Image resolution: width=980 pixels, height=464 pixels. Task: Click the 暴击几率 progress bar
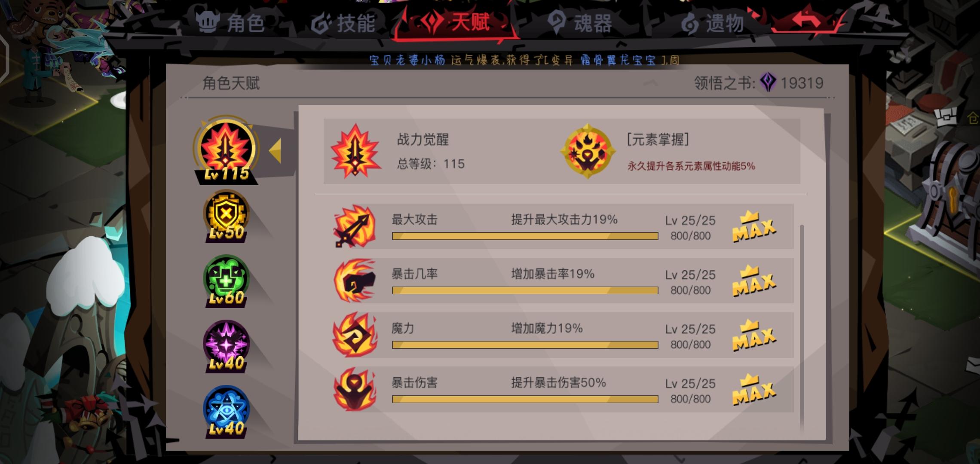[x=525, y=290]
